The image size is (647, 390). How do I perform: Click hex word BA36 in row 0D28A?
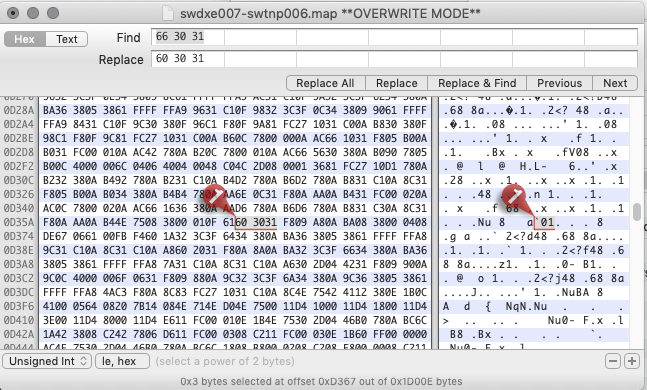point(55,110)
